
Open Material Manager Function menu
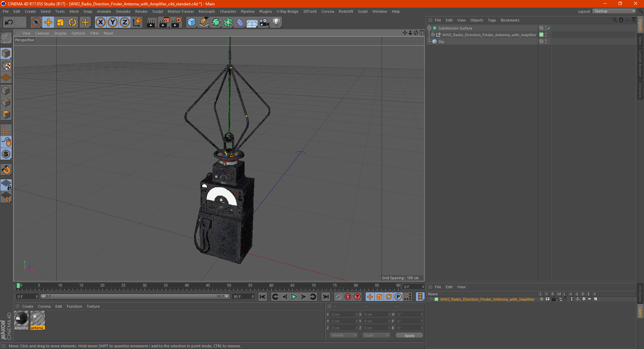[x=74, y=306]
